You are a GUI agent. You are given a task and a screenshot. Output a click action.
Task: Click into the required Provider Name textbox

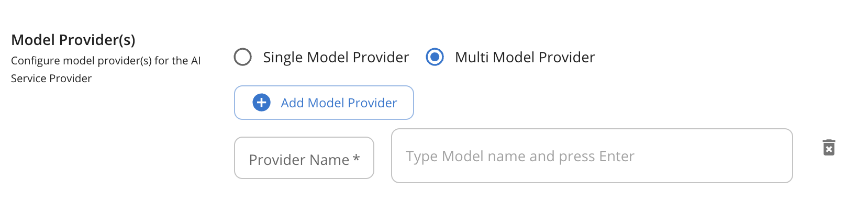pyautogui.click(x=304, y=158)
